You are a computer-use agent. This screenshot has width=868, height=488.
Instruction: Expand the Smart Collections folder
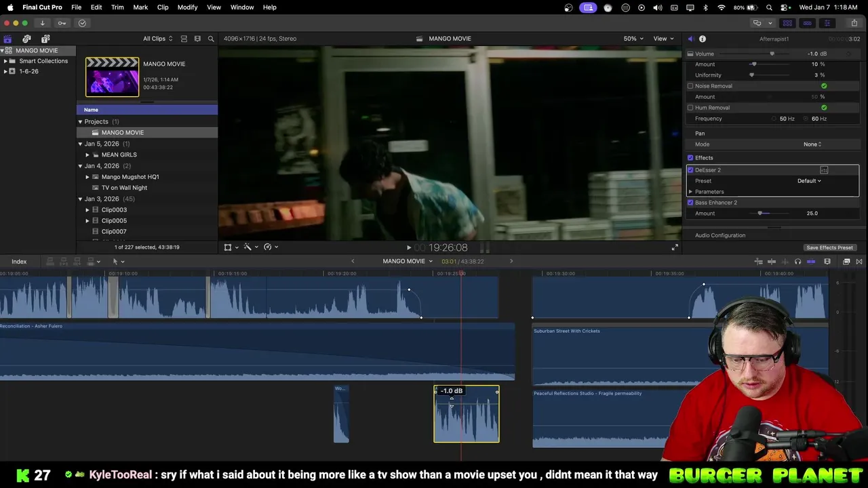pyautogui.click(x=5, y=61)
